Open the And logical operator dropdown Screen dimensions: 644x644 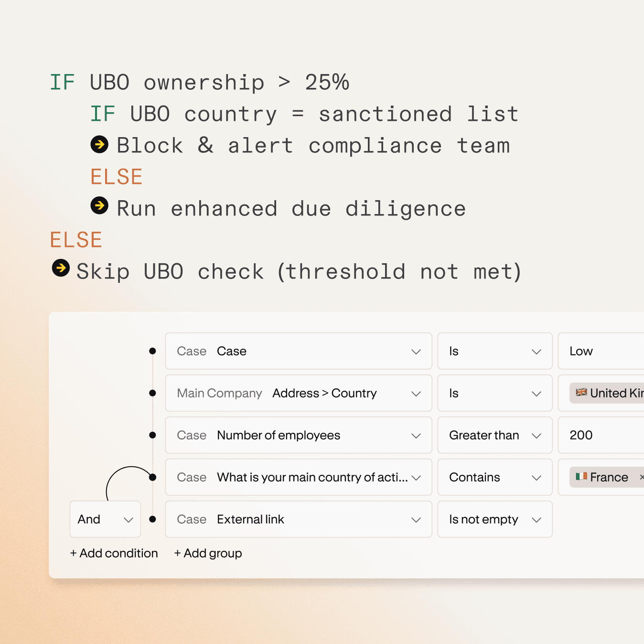click(x=105, y=519)
